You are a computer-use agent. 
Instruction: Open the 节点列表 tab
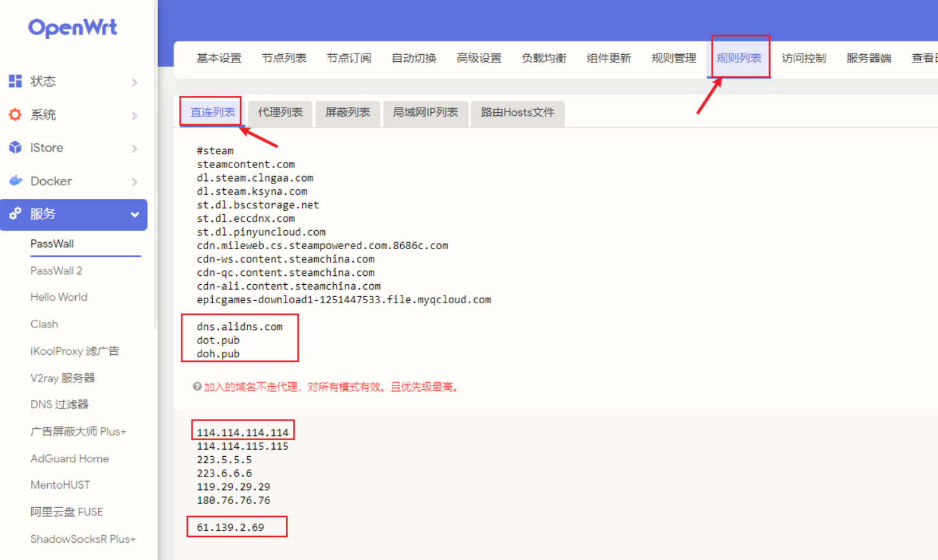click(284, 58)
